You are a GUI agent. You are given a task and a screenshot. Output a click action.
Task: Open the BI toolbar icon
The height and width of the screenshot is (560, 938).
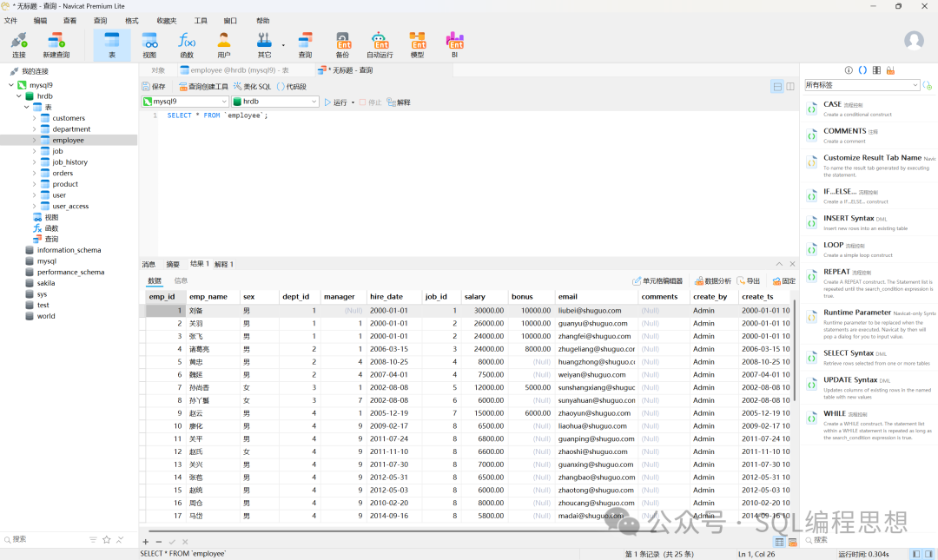pyautogui.click(x=454, y=44)
